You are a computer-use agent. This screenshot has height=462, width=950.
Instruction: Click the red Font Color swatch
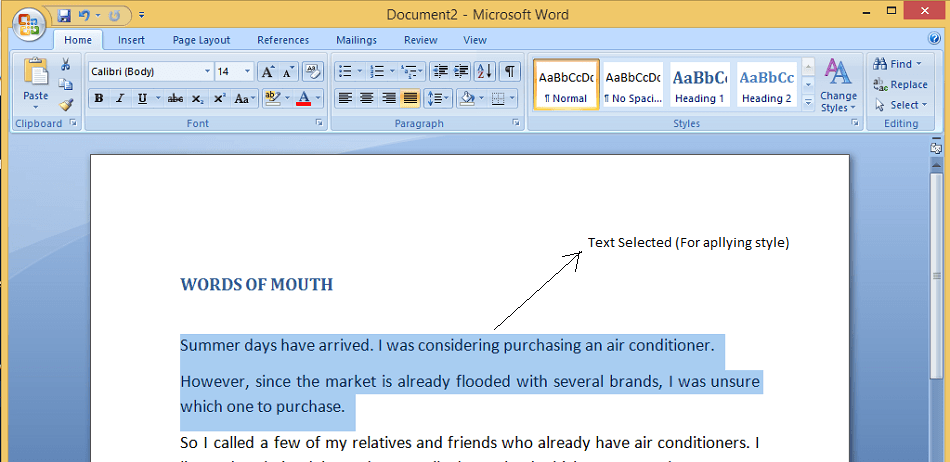tap(304, 98)
